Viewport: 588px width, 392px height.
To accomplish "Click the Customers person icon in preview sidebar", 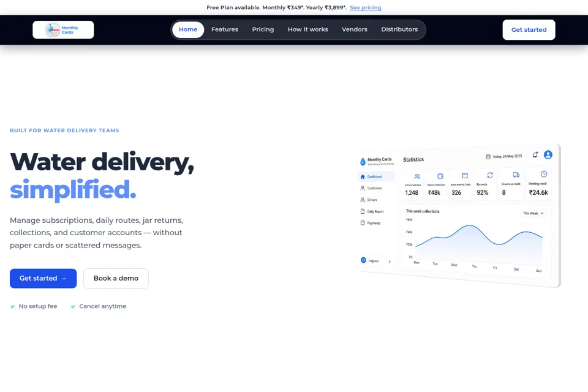I will 363,188.
